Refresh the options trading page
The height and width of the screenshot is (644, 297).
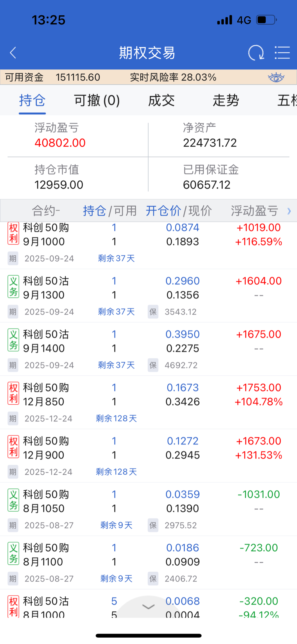coord(256,53)
